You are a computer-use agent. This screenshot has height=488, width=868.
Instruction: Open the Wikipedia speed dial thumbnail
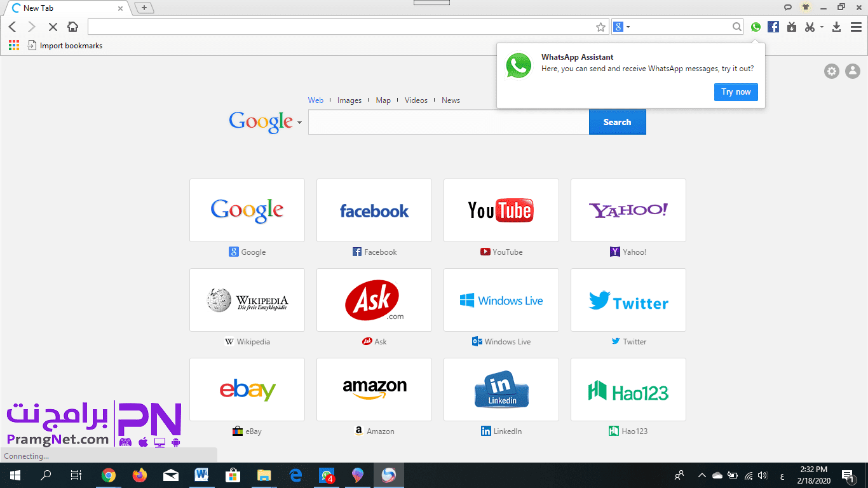247,300
